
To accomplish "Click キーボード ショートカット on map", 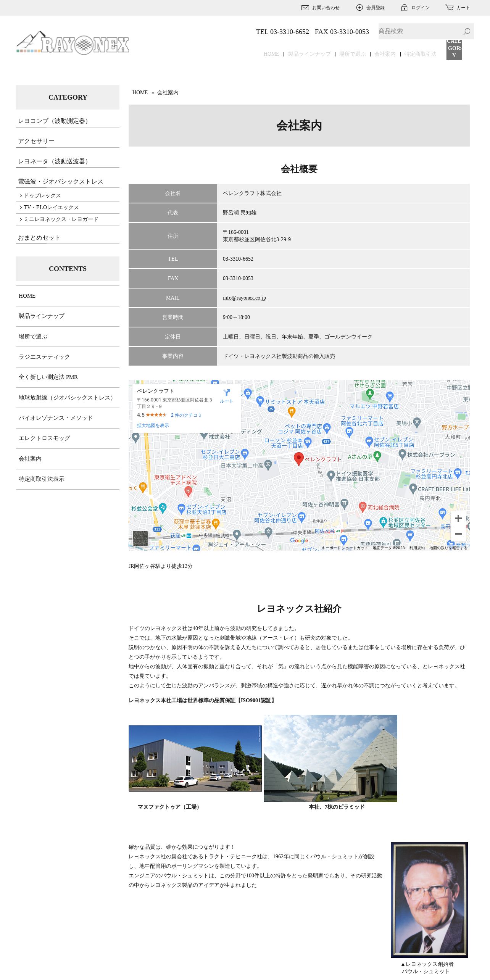I will click(345, 548).
